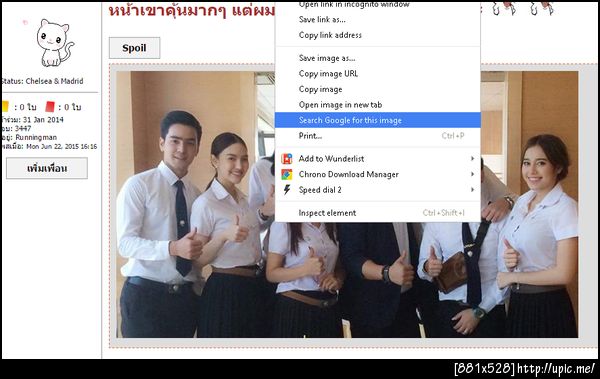
Task: Open Add to Wunderlist submenu
Action: coord(377,158)
